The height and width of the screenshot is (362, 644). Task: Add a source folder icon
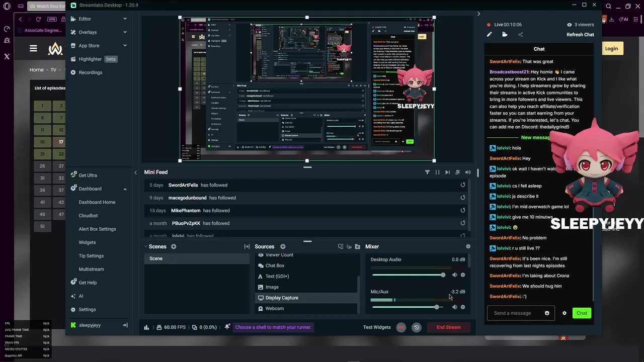(358, 246)
